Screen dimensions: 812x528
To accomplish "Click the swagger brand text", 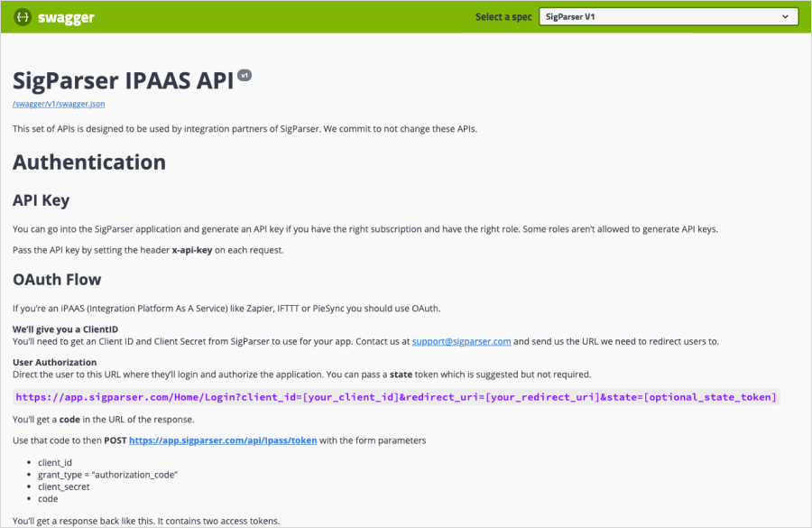I will (x=66, y=18).
